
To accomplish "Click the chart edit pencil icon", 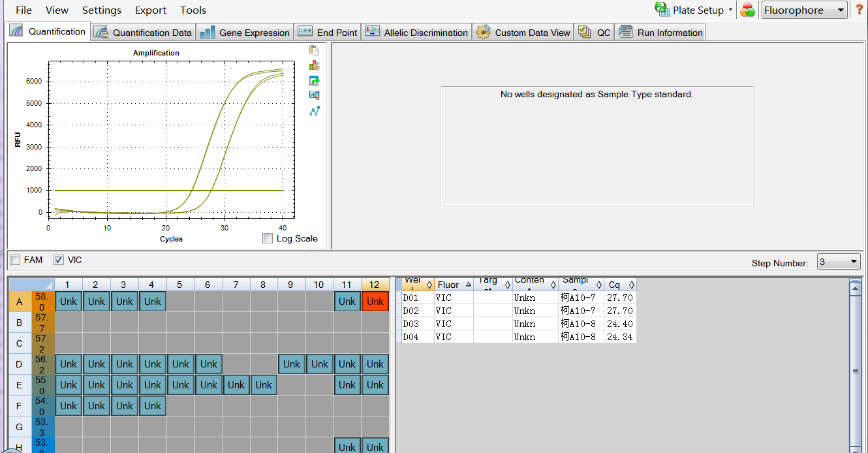I will (315, 95).
